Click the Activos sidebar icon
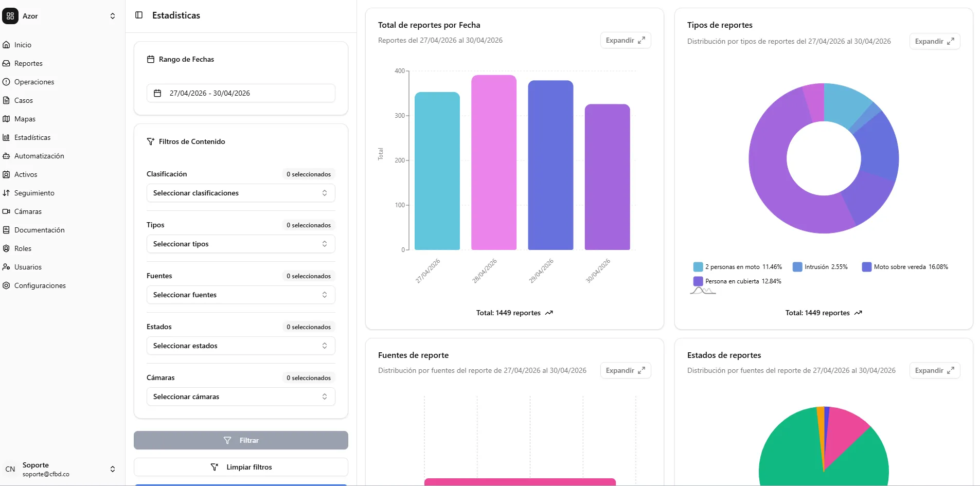980x486 pixels. [6, 174]
